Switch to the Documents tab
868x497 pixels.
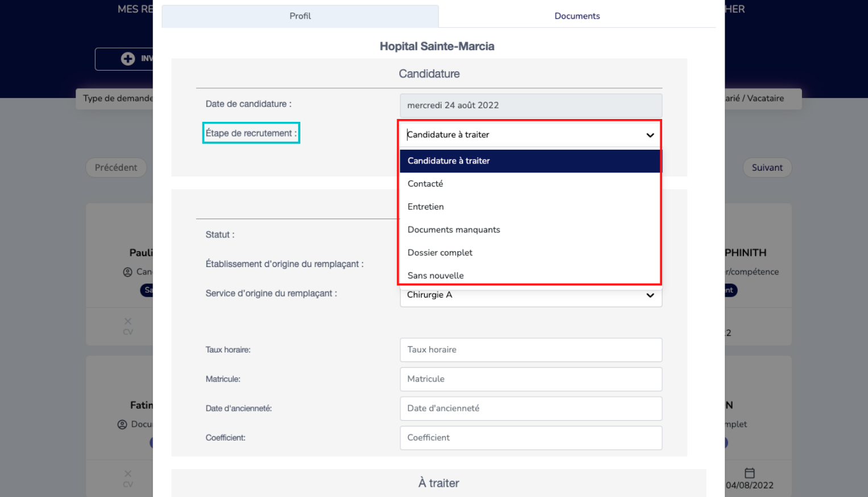pos(577,16)
